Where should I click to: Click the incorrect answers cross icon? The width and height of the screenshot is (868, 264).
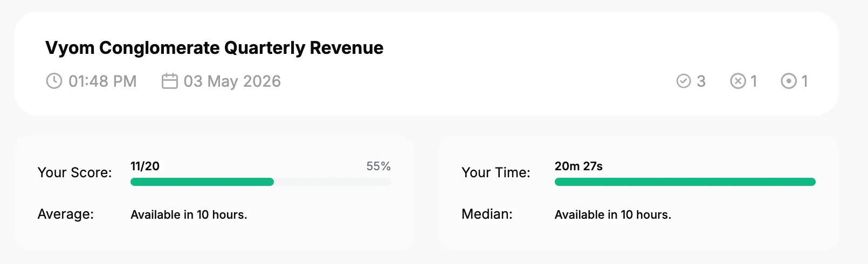738,81
